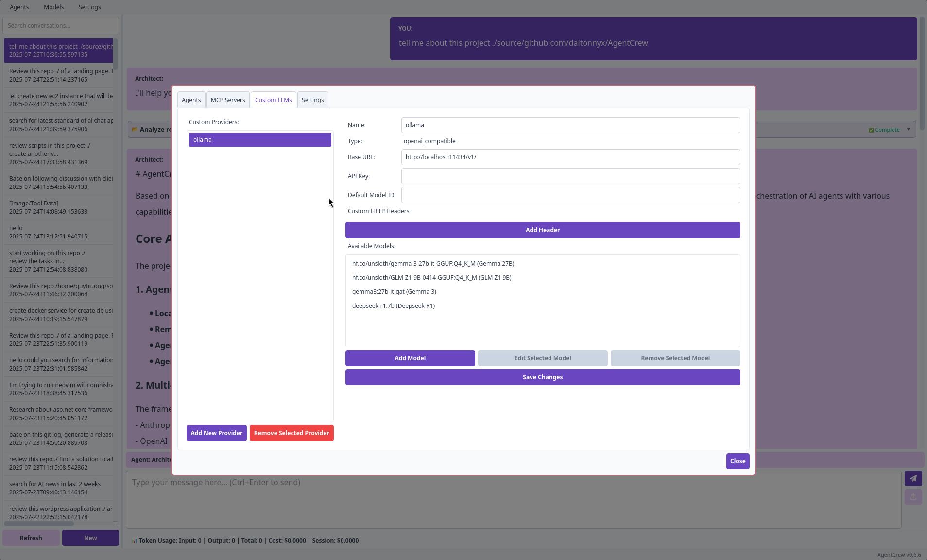The width and height of the screenshot is (927, 560).
Task: Open 'Research about asp.net core' conversation
Action: click(x=58, y=414)
